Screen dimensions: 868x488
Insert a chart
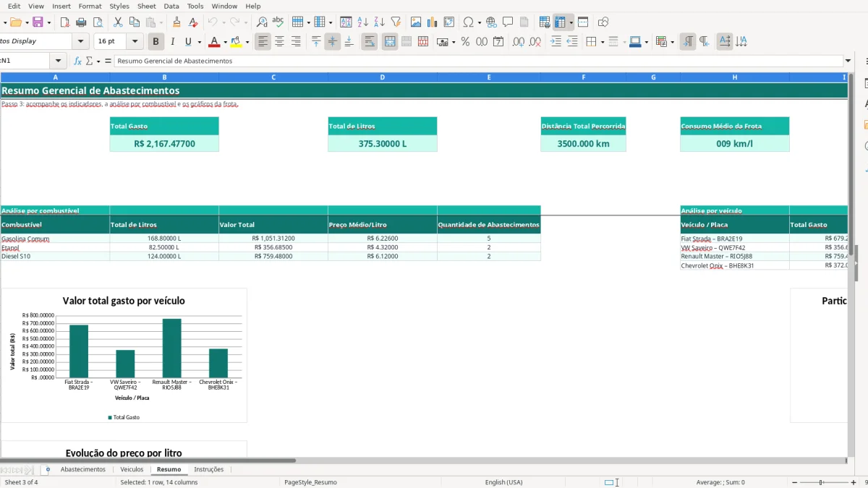[x=433, y=22]
